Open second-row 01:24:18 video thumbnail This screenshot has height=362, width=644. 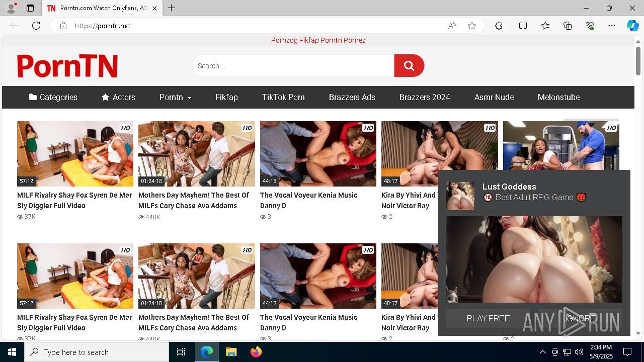[197, 276]
